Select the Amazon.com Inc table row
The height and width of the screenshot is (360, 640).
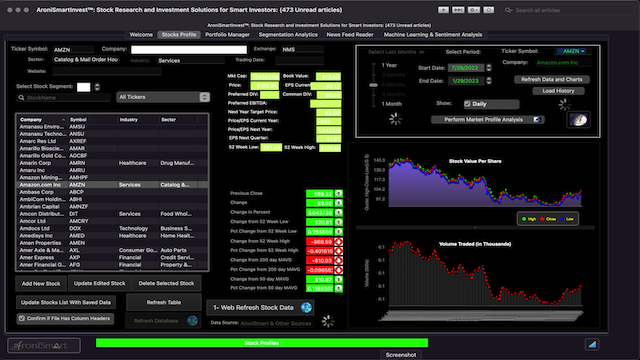112,185
